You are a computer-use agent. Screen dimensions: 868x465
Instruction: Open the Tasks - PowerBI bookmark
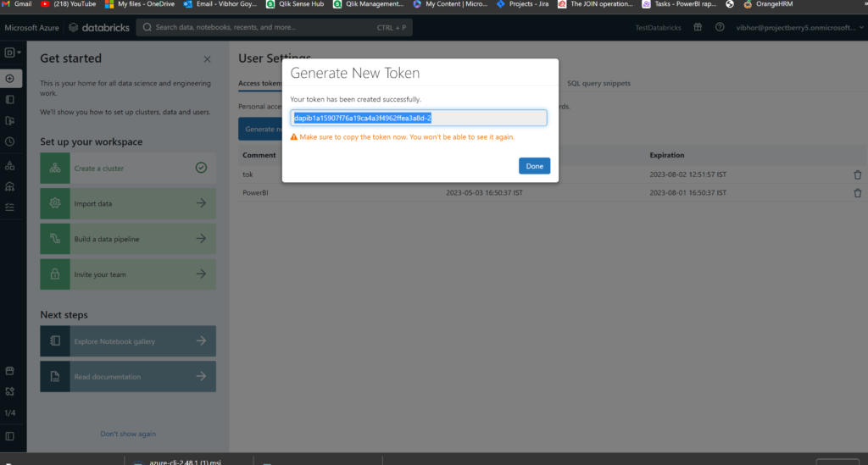(x=679, y=4)
